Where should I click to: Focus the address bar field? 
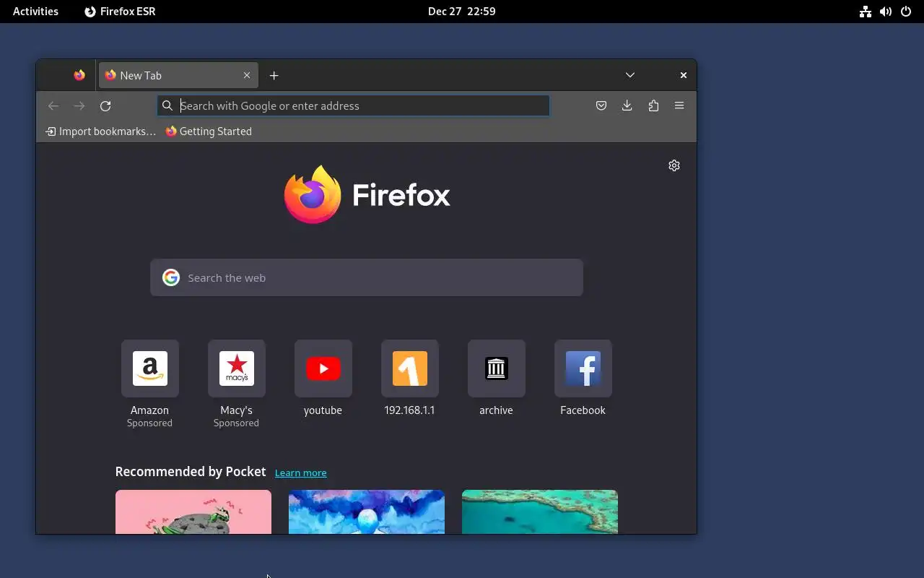point(354,105)
